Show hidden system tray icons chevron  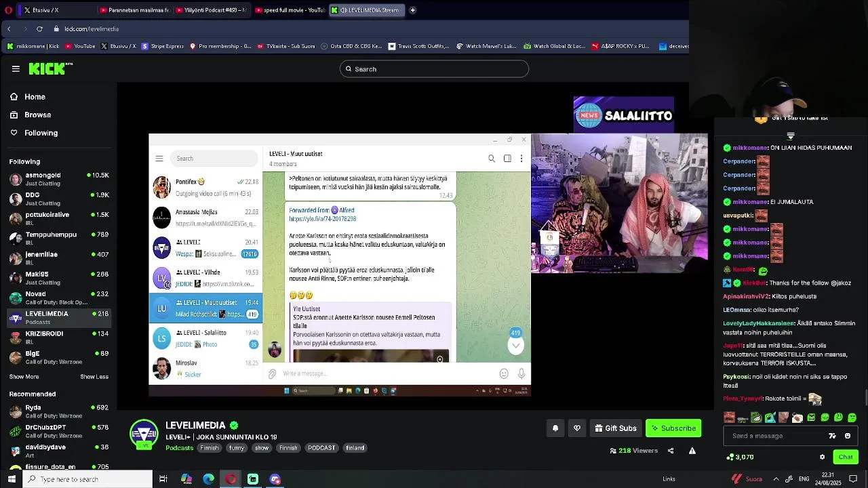(x=776, y=479)
